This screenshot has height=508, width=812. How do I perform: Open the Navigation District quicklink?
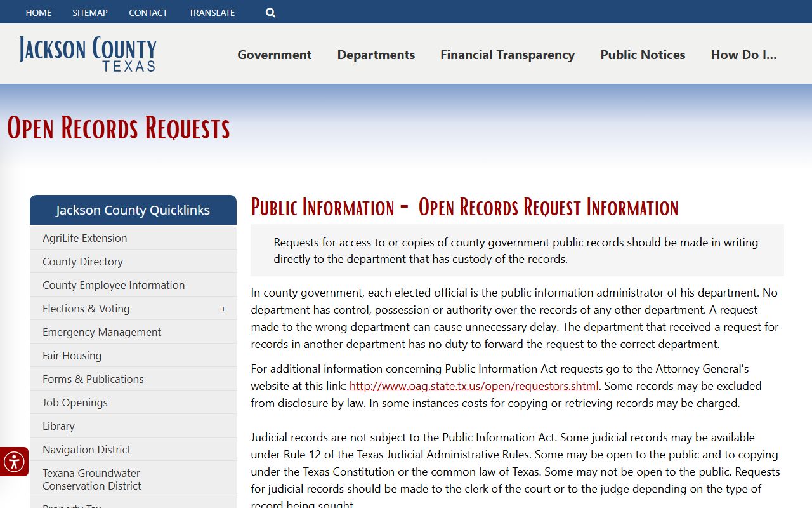pyautogui.click(x=133, y=450)
